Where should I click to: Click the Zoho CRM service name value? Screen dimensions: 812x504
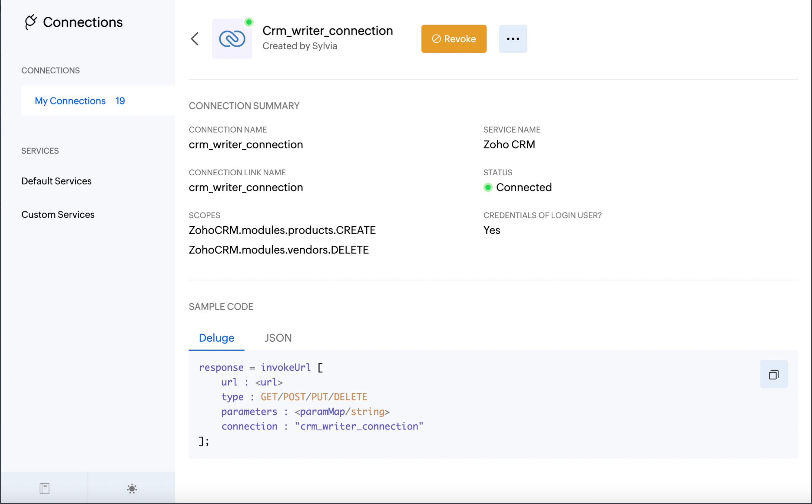[509, 144]
